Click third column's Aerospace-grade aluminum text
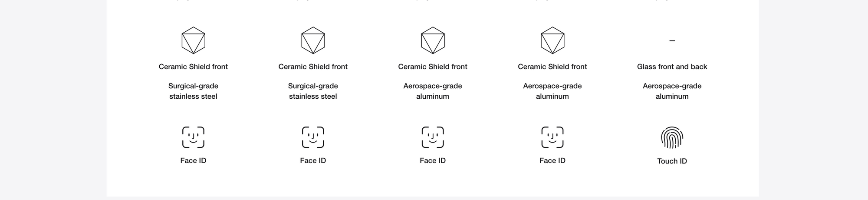Image resolution: width=868 pixels, height=200 pixels. [433, 91]
